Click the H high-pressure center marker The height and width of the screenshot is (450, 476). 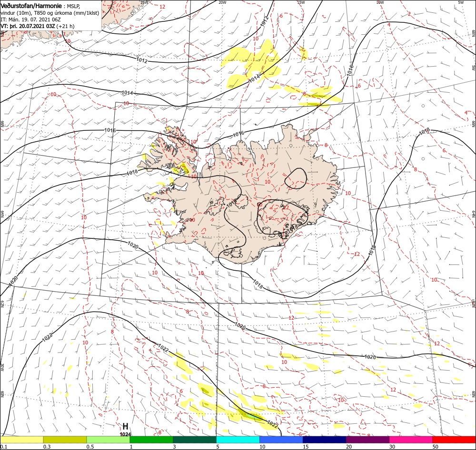pyautogui.click(x=125, y=426)
